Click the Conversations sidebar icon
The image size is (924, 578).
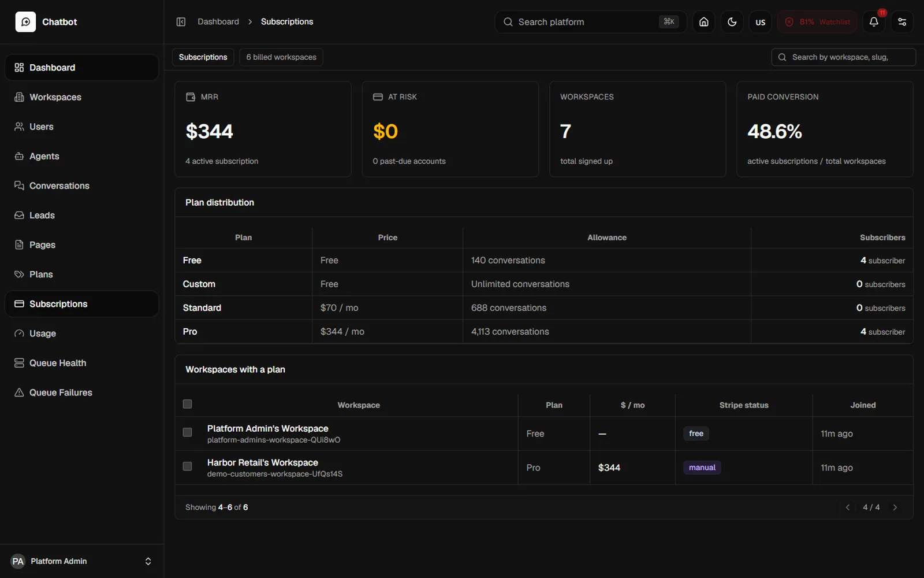point(19,186)
